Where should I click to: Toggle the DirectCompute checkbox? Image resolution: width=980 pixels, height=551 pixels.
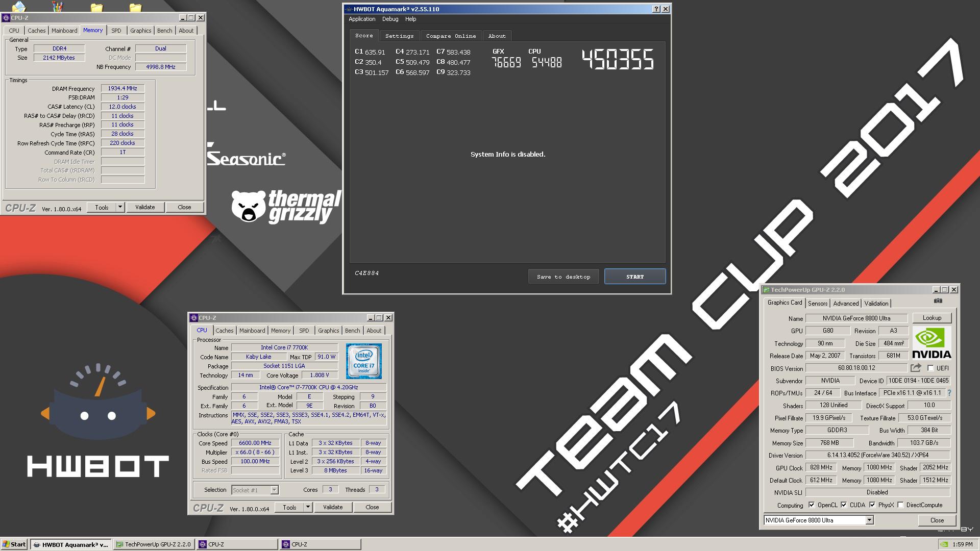tap(901, 505)
